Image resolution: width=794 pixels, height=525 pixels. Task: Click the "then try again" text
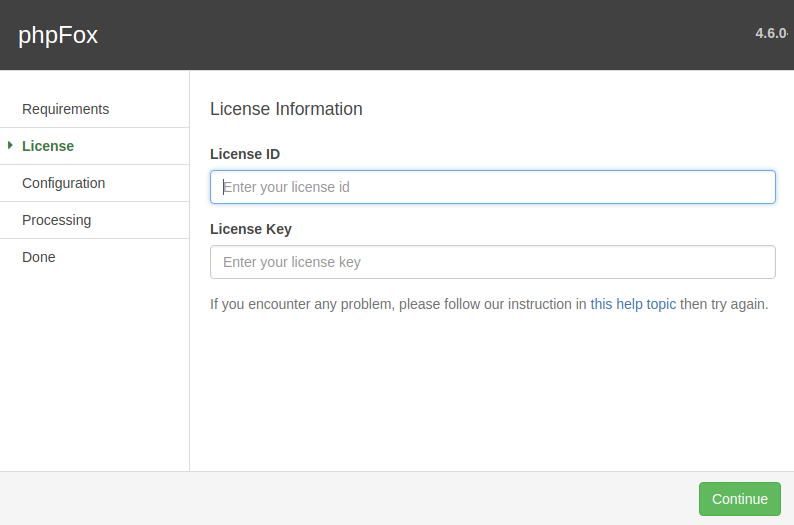click(x=724, y=304)
